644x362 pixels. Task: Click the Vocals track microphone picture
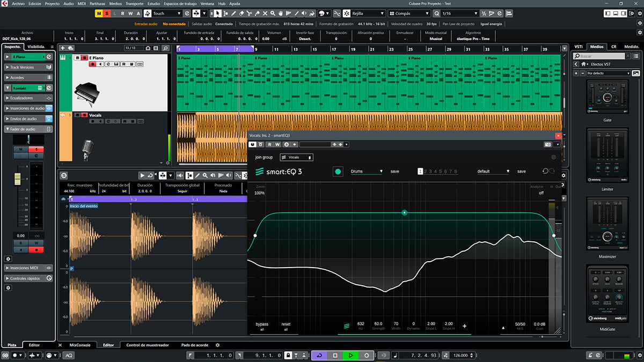[x=87, y=149]
